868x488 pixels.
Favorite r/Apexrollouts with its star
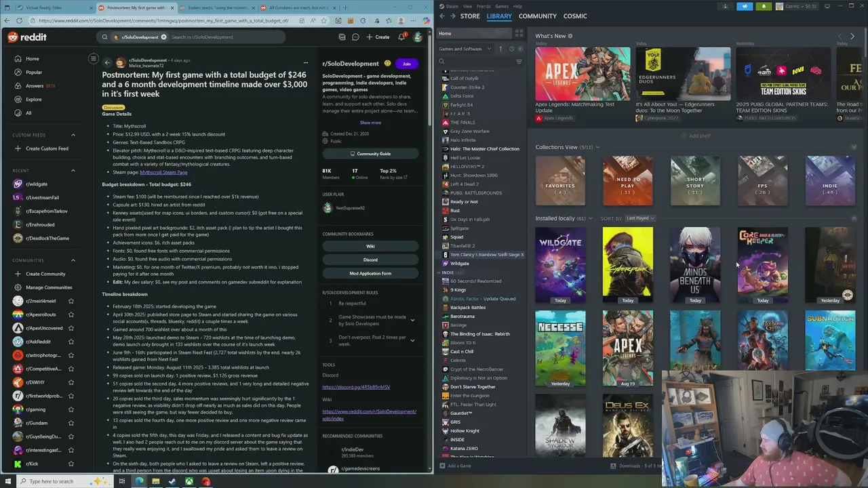pyautogui.click(x=71, y=314)
